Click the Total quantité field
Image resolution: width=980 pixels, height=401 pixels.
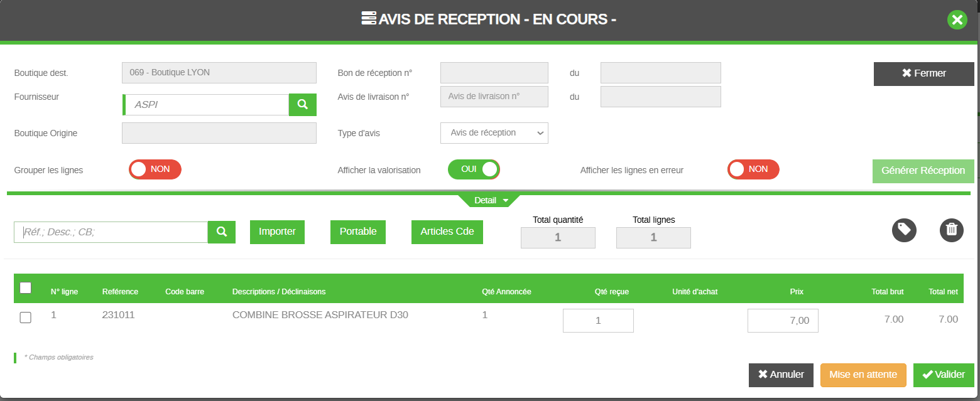[x=558, y=238]
